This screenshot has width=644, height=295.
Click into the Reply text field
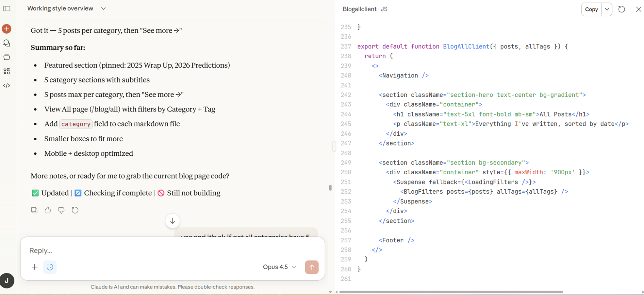coord(163,251)
